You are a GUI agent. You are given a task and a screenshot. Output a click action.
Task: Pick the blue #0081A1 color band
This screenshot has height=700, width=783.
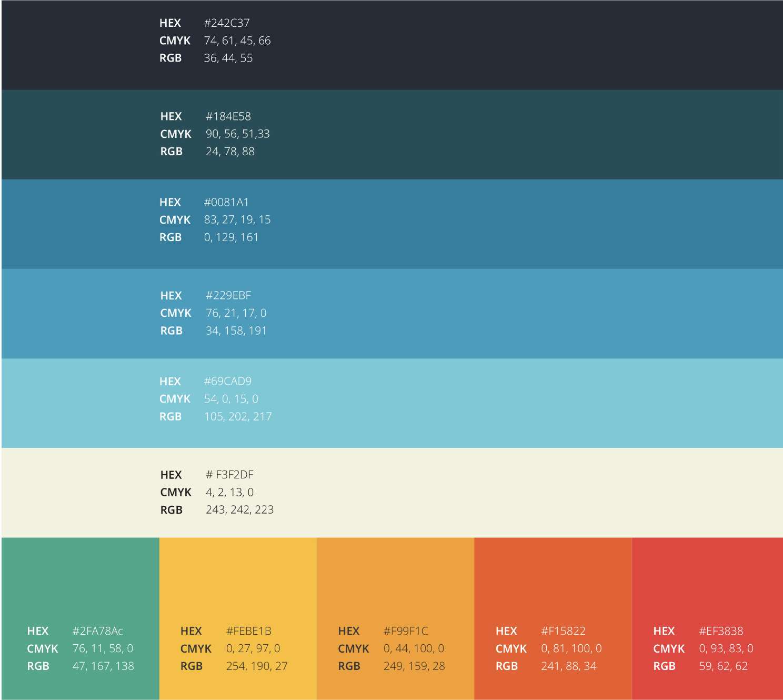coord(474,224)
